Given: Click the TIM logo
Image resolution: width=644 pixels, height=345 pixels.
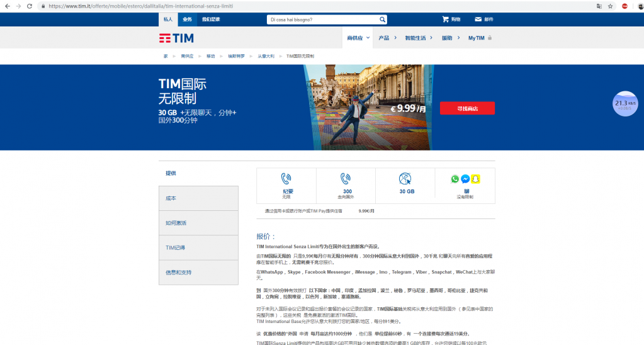Looking at the screenshot, I should click(x=176, y=38).
